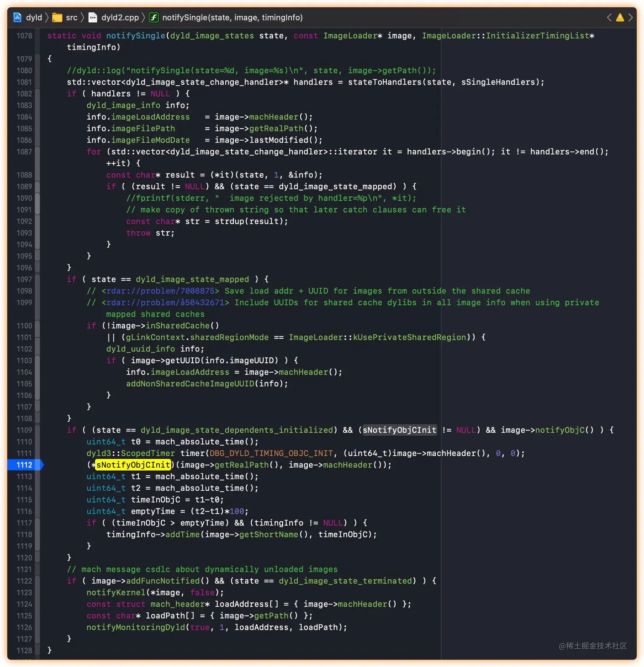Click the emptyTime variable declaration on line 1116
644x667 pixels.
(153, 511)
